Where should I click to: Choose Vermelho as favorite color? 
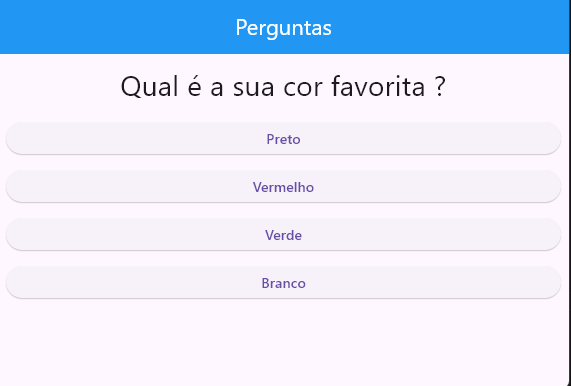(x=283, y=186)
